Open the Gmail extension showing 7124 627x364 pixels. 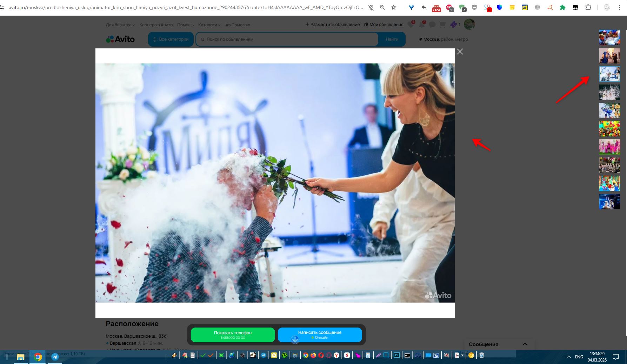(x=436, y=8)
